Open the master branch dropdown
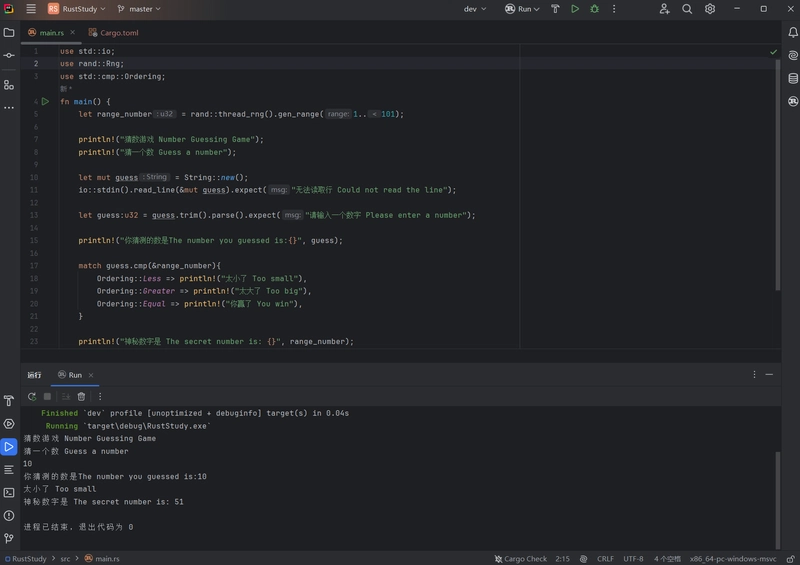This screenshot has width=800, height=565. [x=139, y=9]
